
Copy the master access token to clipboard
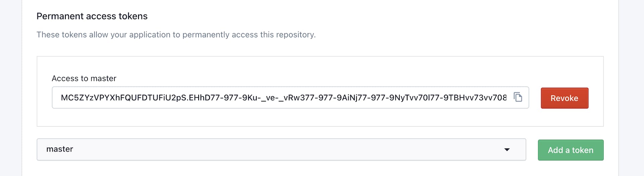tap(518, 97)
